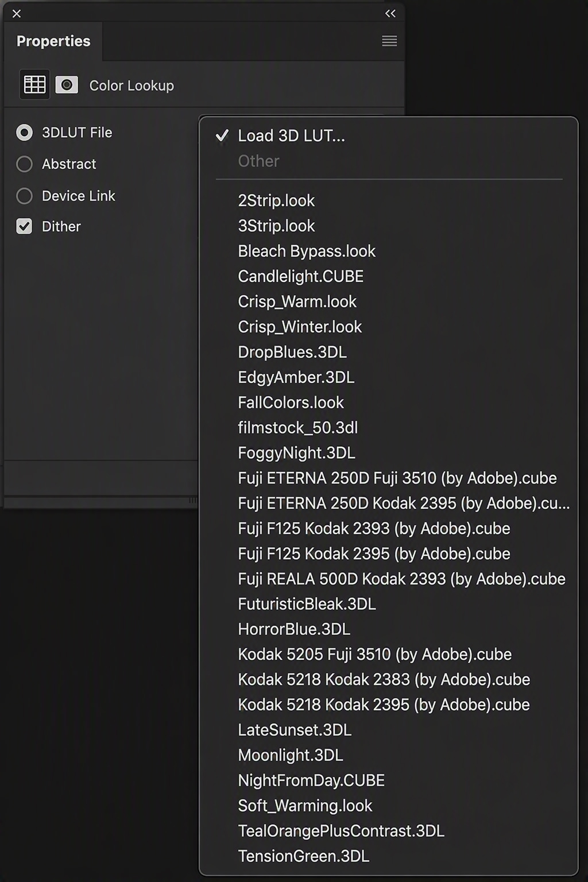
Task: Choose Load 3D LUT... from the menu
Action: pyautogui.click(x=389, y=136)
